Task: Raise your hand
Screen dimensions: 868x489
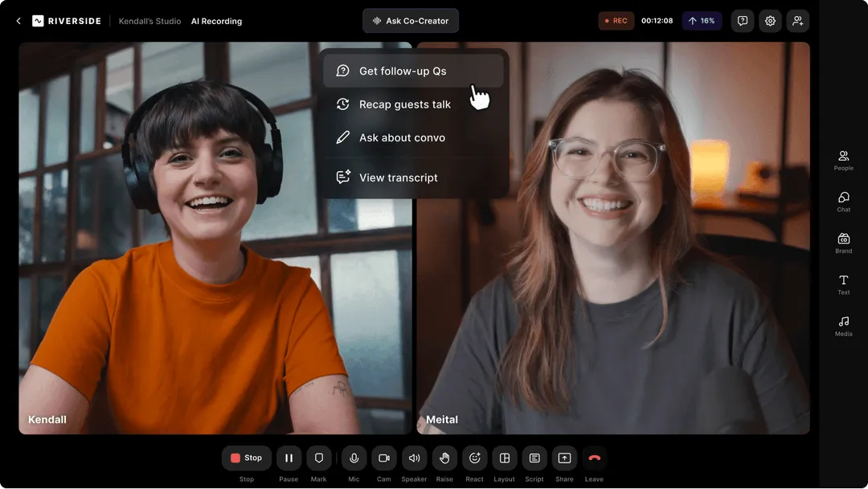Action: [x=444, y=458]
